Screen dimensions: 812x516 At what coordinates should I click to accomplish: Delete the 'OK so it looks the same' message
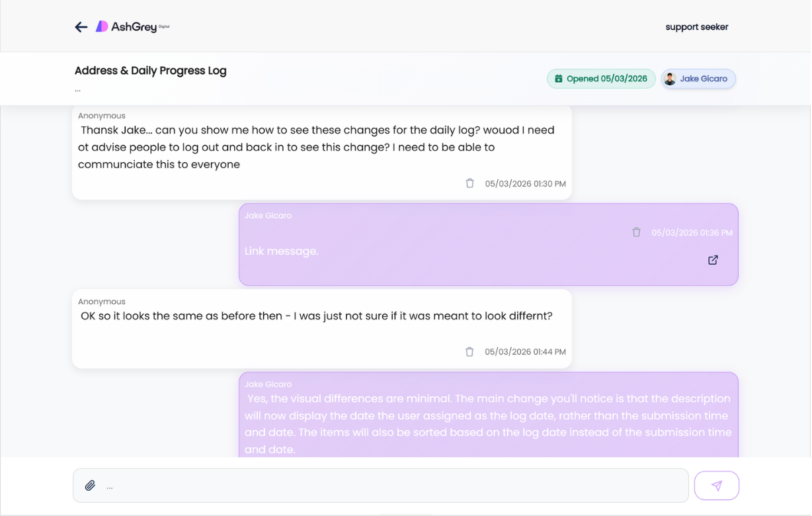[469, 351]
